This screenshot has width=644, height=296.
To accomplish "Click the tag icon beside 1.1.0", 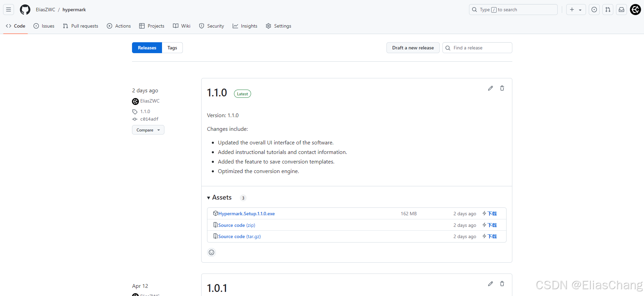I will (135, 112).
